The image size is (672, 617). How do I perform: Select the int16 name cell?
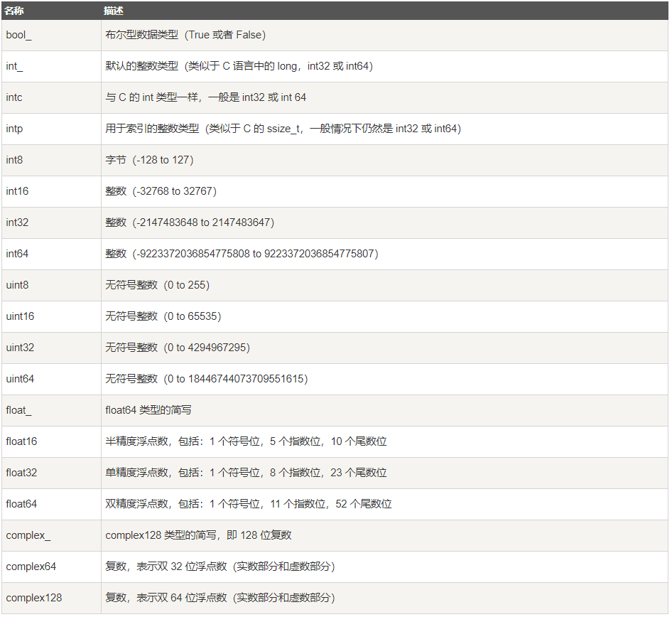point(51,192)
